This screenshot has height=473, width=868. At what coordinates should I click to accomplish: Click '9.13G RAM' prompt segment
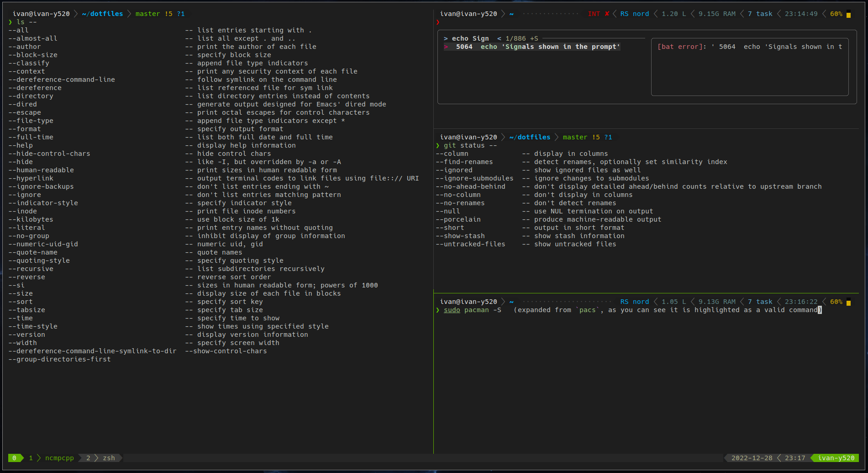point(717,302)
